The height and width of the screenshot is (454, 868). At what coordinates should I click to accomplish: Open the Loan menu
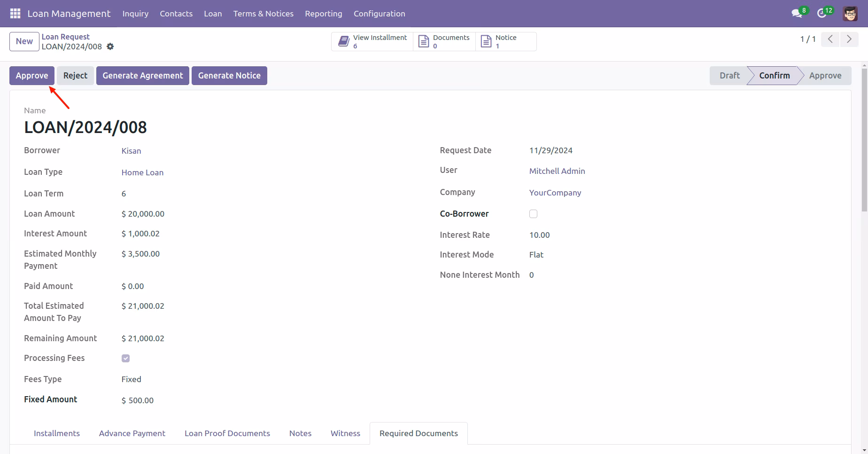213,14
